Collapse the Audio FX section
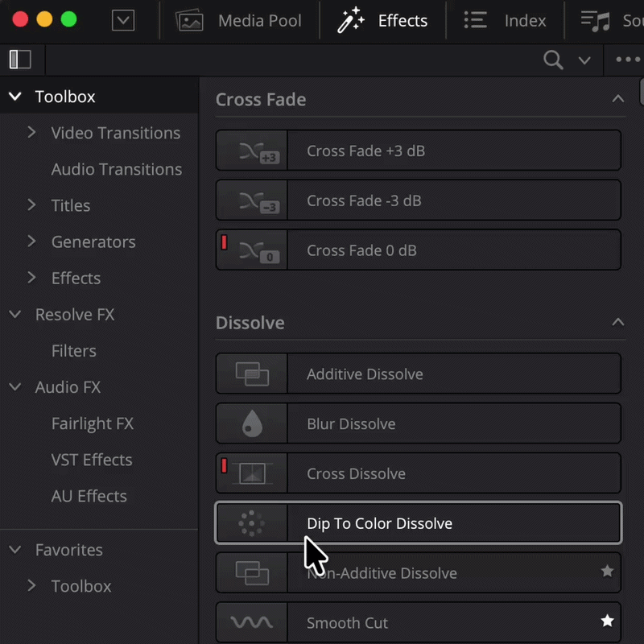This screenshot has height=644, width=644. coord(15,387)
